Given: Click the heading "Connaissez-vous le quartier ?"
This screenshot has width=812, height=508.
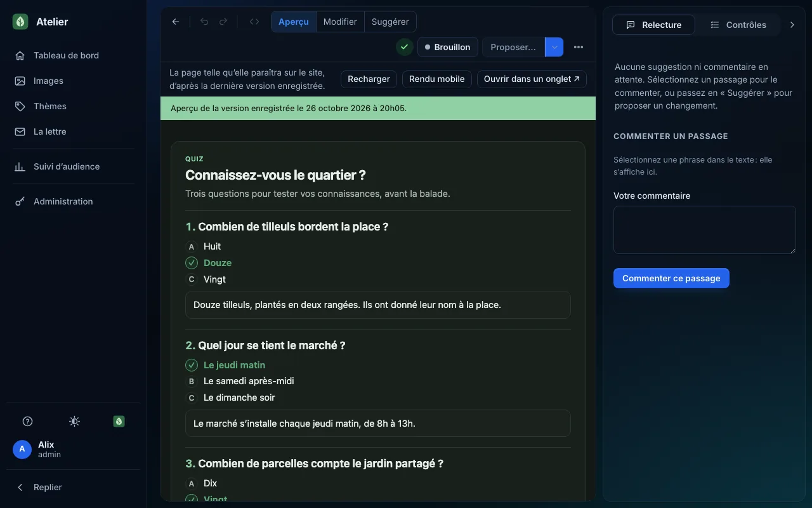Looking at the screenshot, I should (x=275, y=175).
